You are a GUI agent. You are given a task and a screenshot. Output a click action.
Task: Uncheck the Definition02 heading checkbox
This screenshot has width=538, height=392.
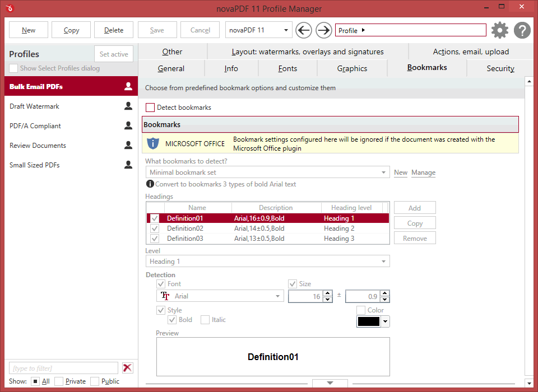point(155,228)
